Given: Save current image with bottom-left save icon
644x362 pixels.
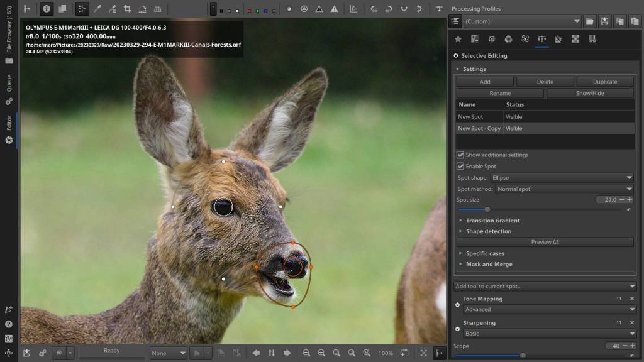Looking at the screenshot, I should pyautogui.click(x=27, y=353).
